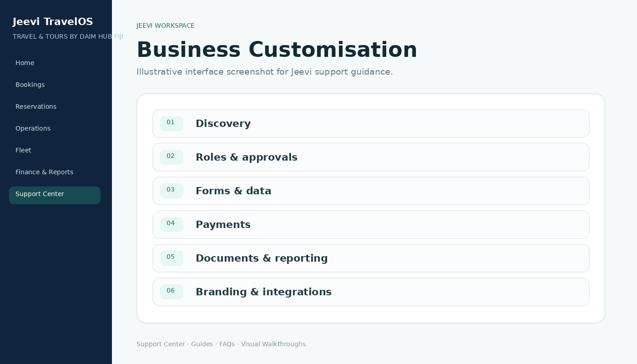Click the Jeevi TravelOS logo title
Viewport: 637px width, 364px height.
tap(53, 22)
